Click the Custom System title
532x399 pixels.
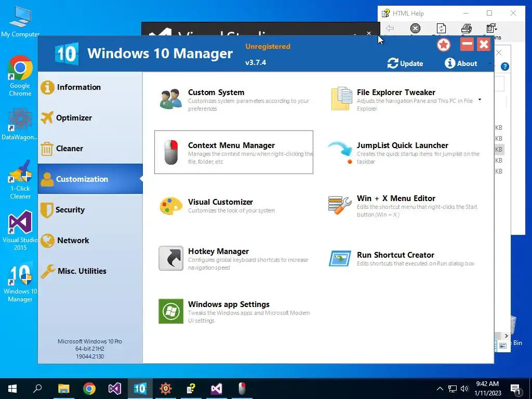point(216,92)
